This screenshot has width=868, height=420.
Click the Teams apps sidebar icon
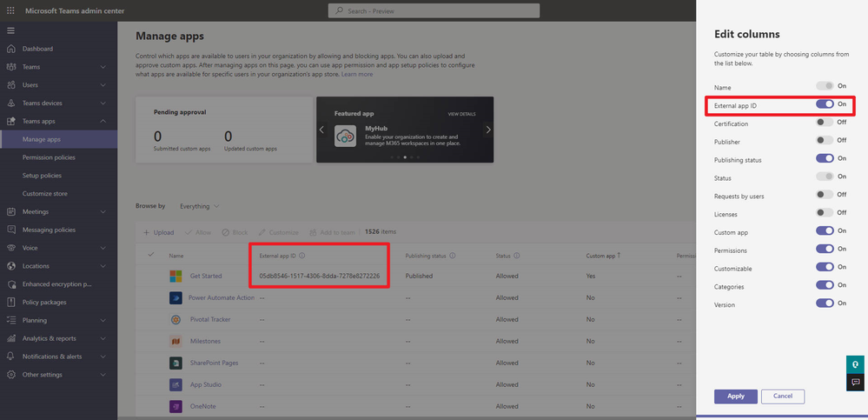(x=10, y=122)
